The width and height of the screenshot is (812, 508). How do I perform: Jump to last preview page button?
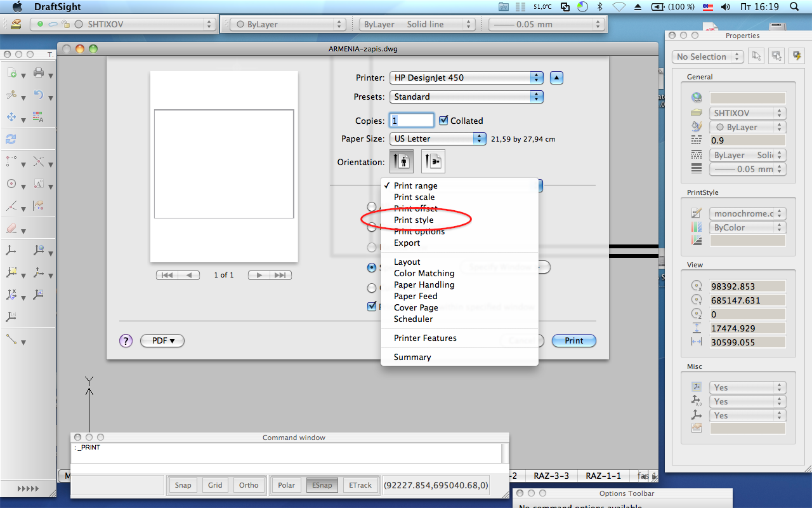(280, 275)
